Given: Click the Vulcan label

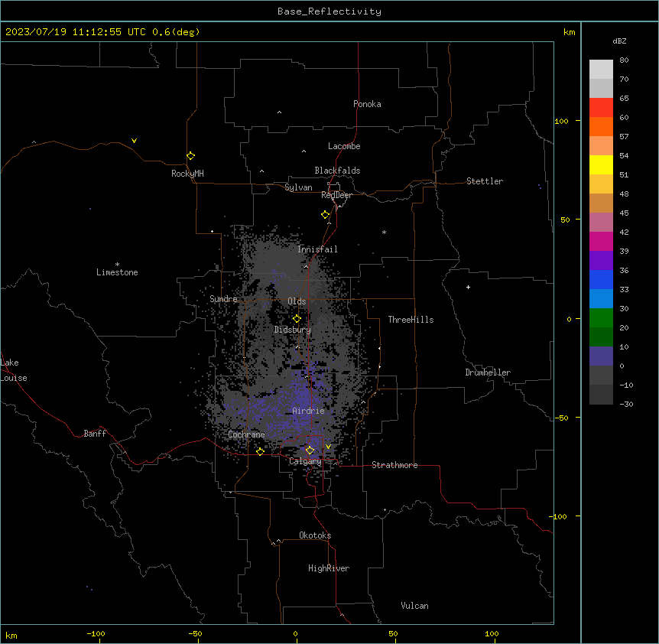Looking at the screenshot, I should coord(415,606).
